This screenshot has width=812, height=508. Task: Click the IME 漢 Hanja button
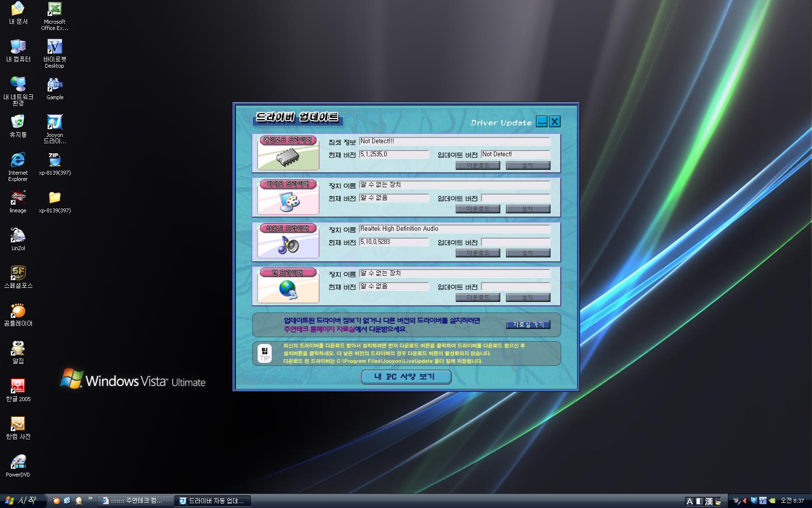[x=709, y=501]
